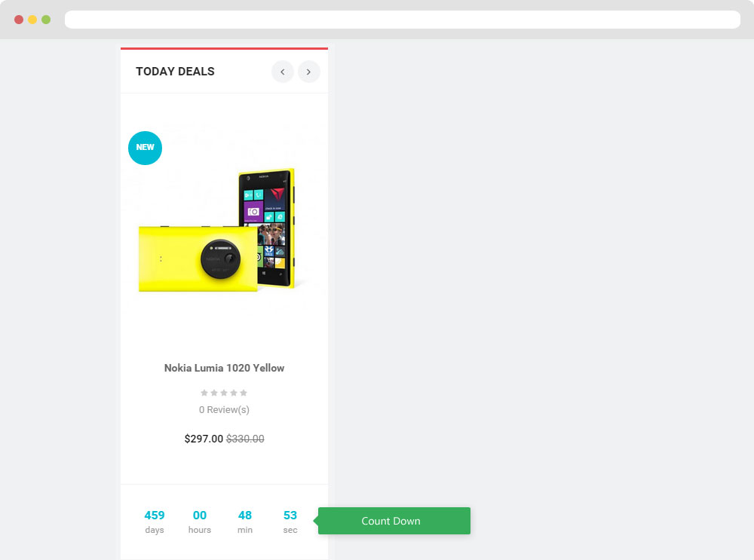Screen dimensions: 754x560
Task: Click the previous deal arrow button
Action: [283, 72]
